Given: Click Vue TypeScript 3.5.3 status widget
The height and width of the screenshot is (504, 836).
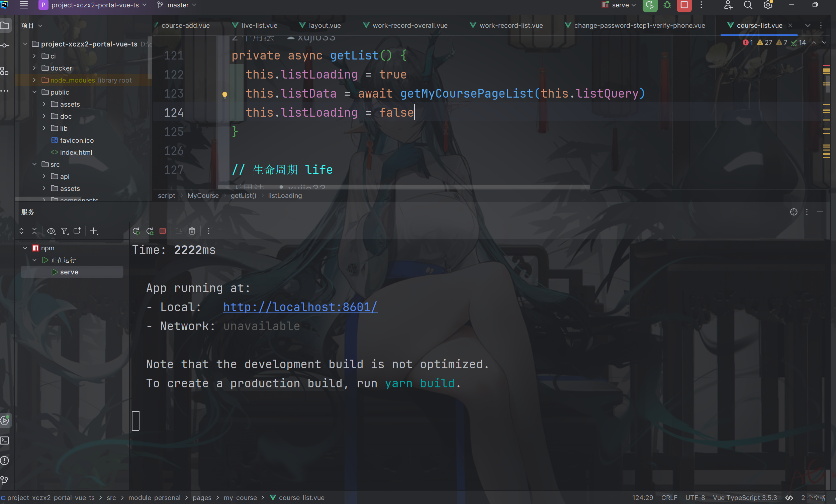Looking at the screenshot, I should click(745, 498).
